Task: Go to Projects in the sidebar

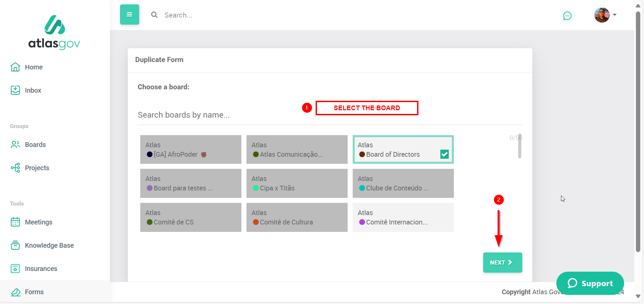Action: pyautogui.click(x=37, y=168)
